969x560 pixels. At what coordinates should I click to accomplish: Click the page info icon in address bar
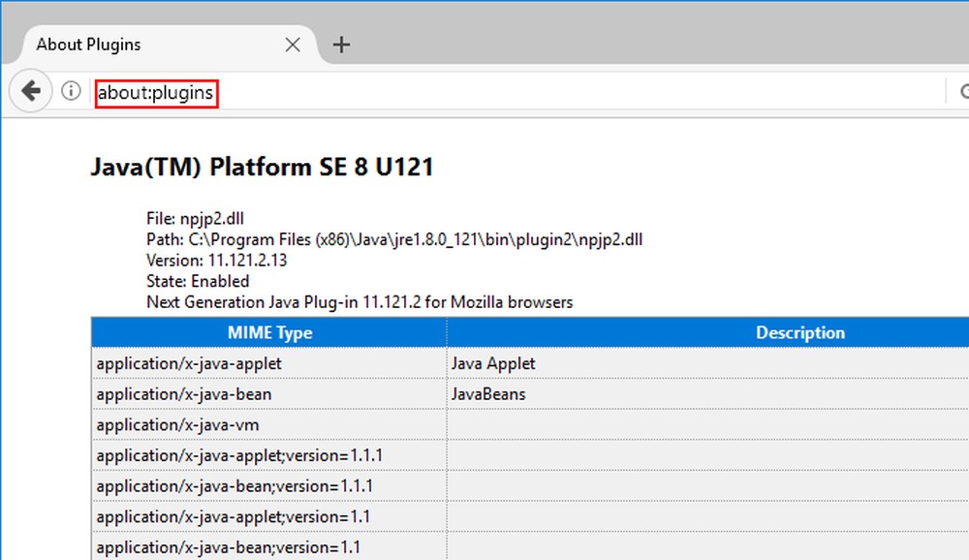tap(69, 91)
